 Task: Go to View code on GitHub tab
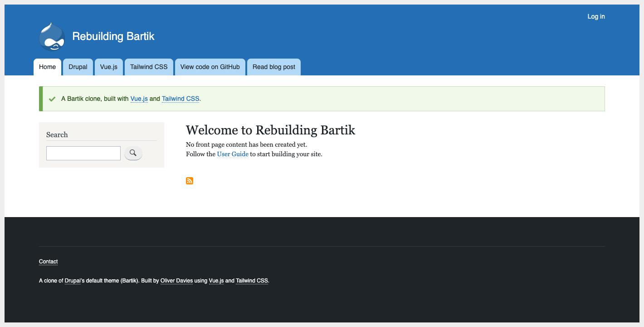[210, 67]
